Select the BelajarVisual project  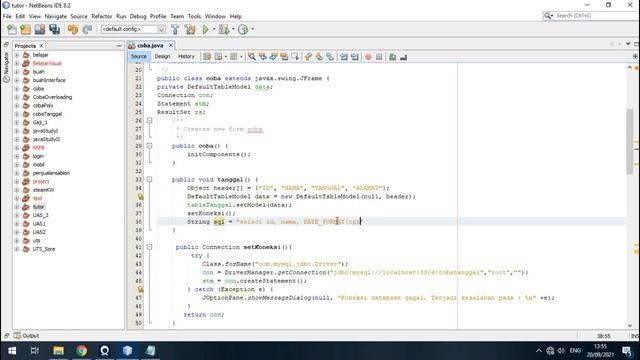(47, 63)
